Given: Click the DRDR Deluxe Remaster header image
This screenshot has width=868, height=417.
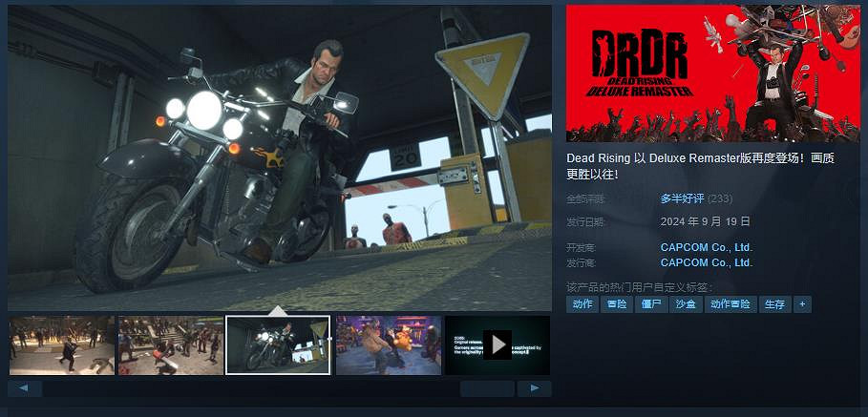Looking at the screenshot, I should click(713, 73).
